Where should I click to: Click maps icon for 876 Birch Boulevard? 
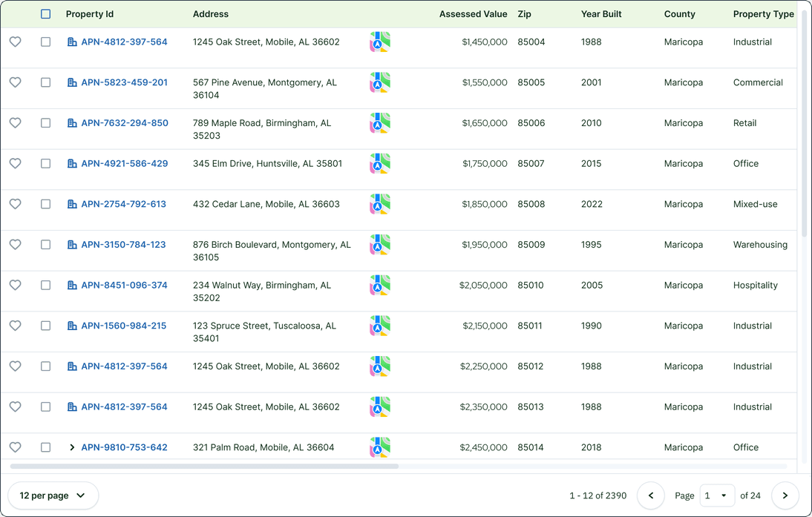379,245
